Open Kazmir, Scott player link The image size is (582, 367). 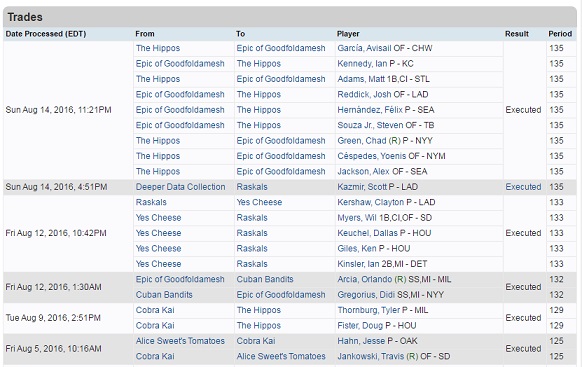tap(362, 187)
